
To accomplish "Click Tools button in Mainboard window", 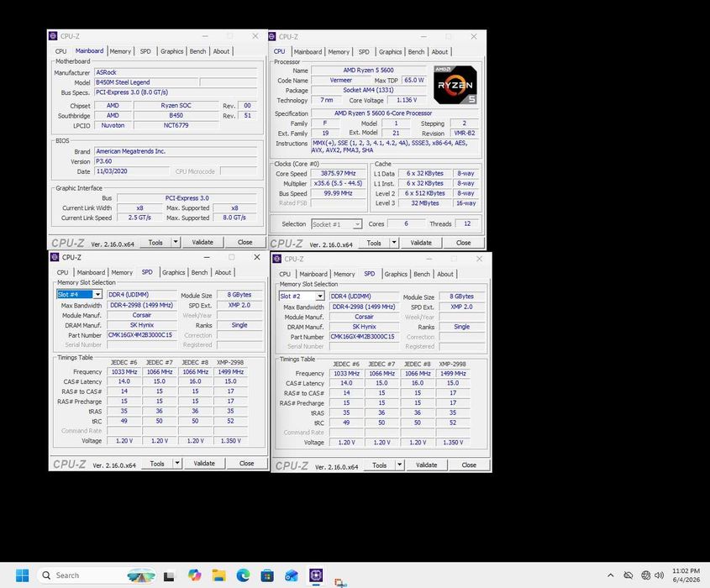I will coord(155,242).
